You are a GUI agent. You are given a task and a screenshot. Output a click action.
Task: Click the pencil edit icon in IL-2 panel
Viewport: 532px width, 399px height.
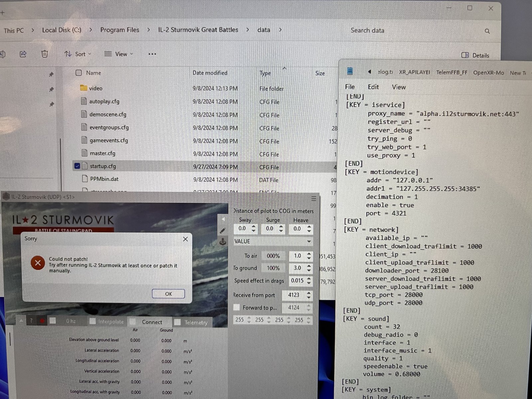pyautogui.click(x=222, y=230)
